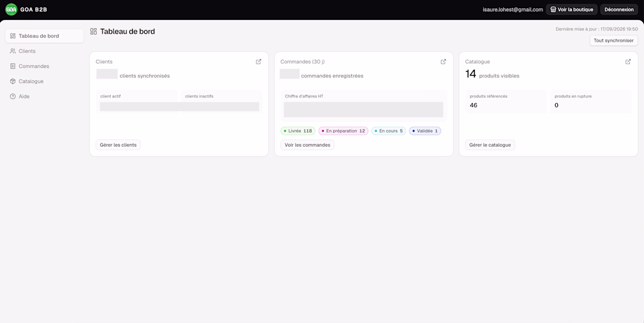This screenshot has height=323, width=644.
Task: Click the clients synchronisés text
Action: pyautogui.click(x=145, y=76)
